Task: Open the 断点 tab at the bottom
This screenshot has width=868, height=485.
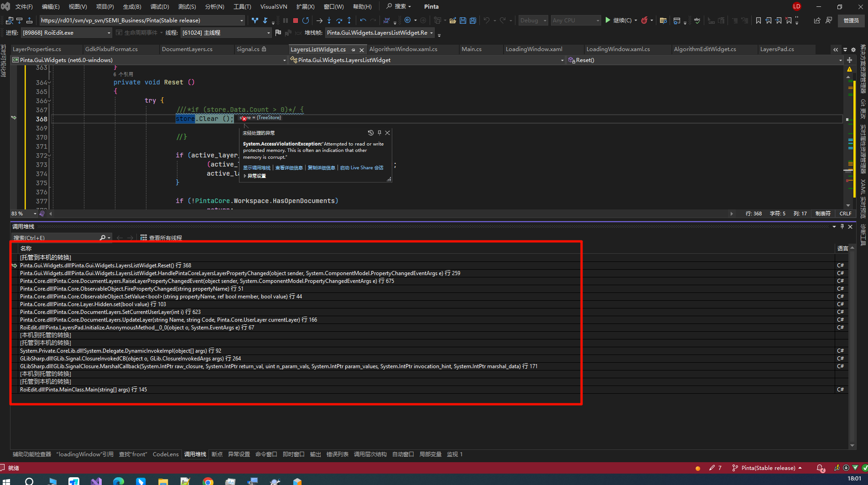Action: 217,454
